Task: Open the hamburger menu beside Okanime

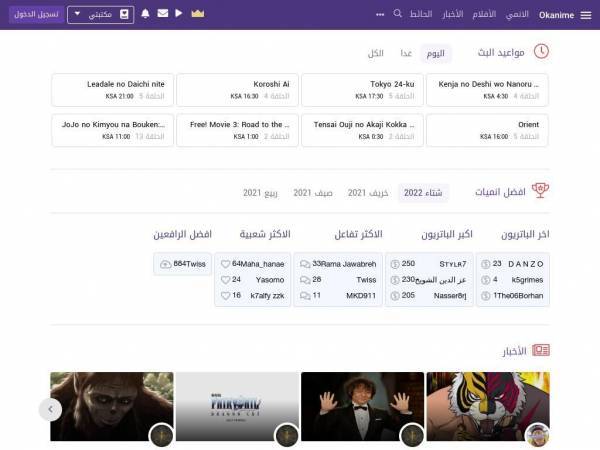Action: pos(586,15)
